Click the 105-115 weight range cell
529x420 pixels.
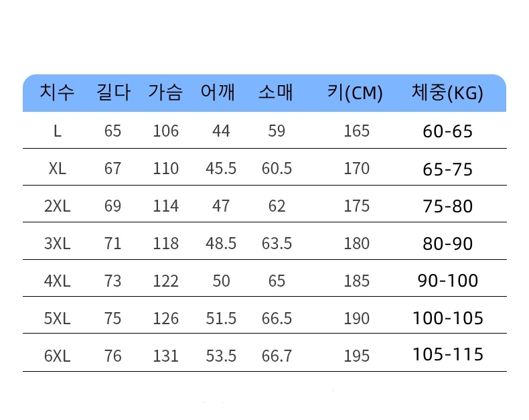pyautogui.click(x=448, y=354)
